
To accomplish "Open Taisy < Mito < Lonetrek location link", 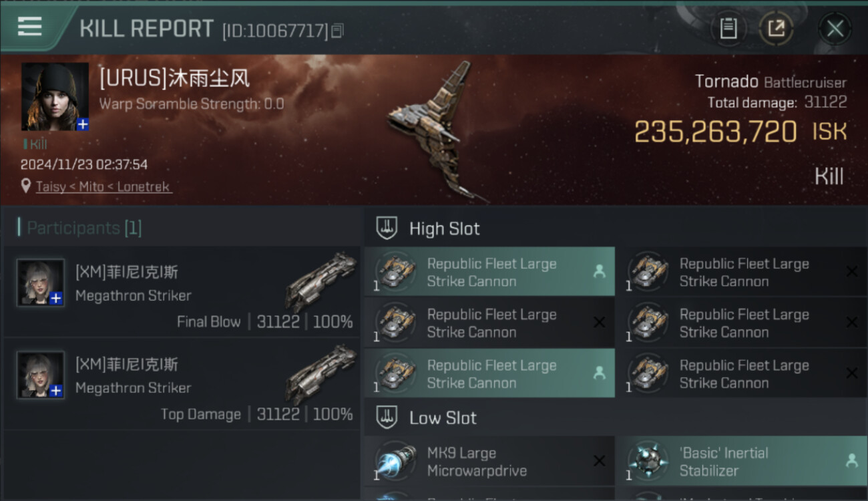I will coord(103,186).
